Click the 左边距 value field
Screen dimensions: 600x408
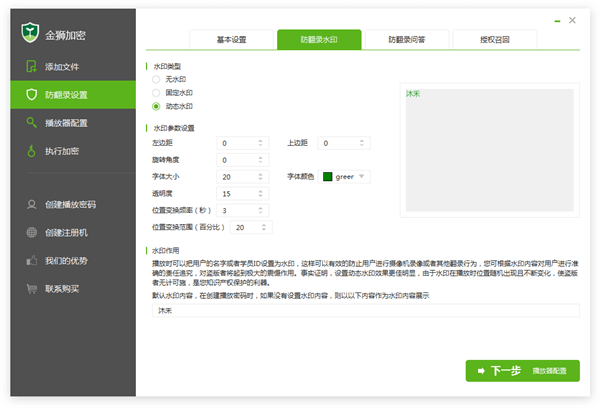(x=243, y=143)
